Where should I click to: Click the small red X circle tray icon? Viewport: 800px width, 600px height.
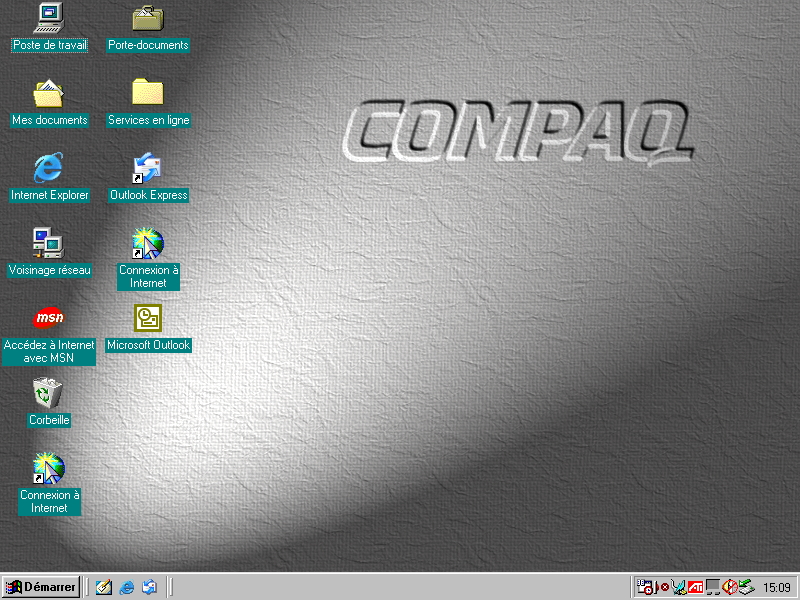point(665,587)
